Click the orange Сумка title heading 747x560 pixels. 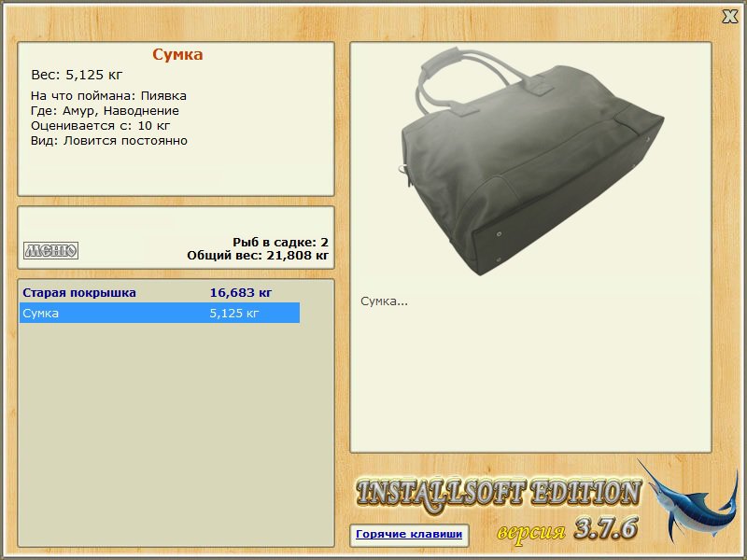(177, 55)
